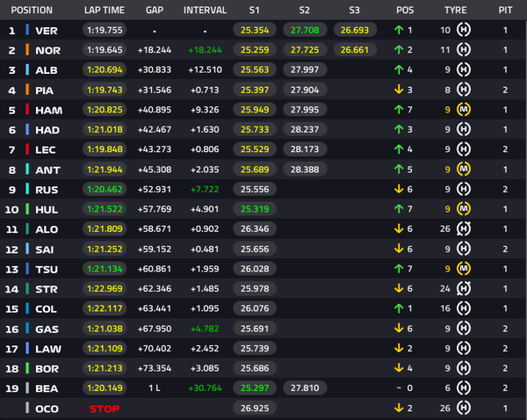Click Ocon's hard tyre icon
This screenshot has width=527, height=420.
tap(464, 408)
